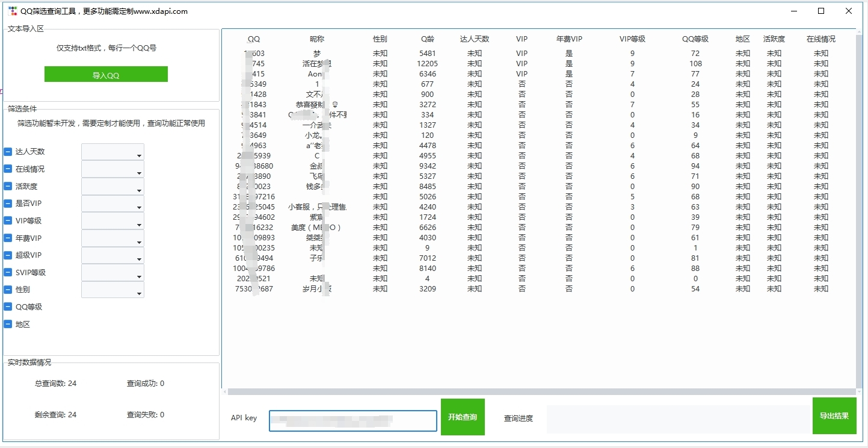Open the 活跃度 dropdown
This screenshot has width=868, height=448.
point(112,187)
